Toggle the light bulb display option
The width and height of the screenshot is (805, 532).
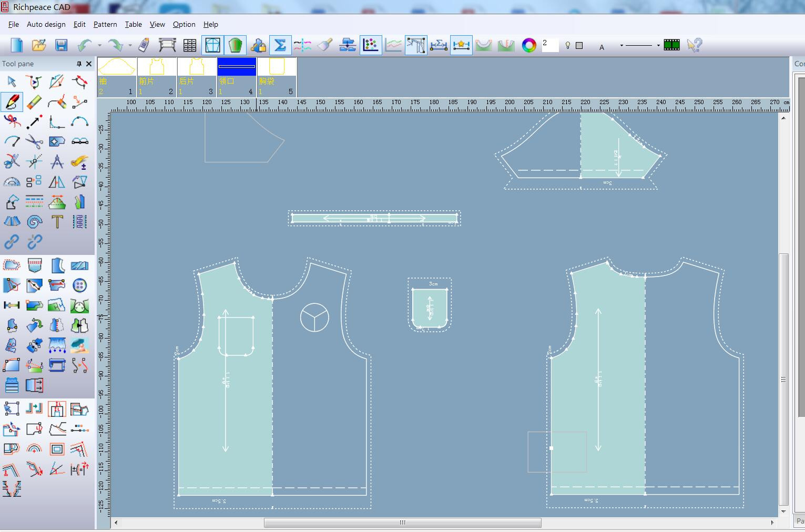(568, 45)
